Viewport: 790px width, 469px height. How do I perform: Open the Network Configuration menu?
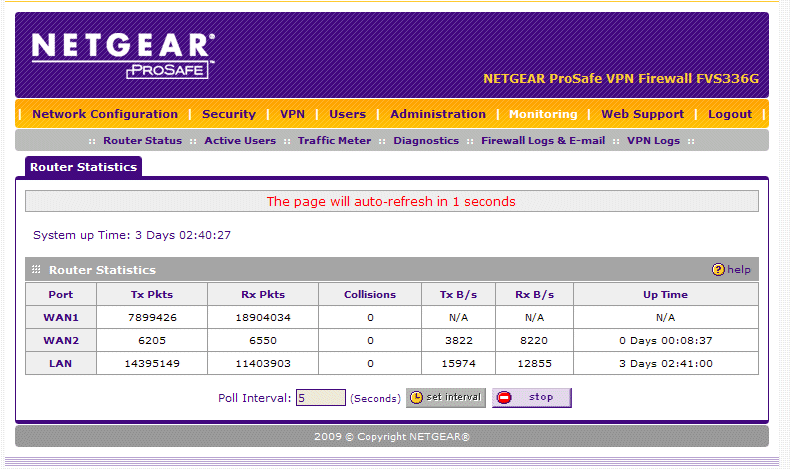pos(105,114)
